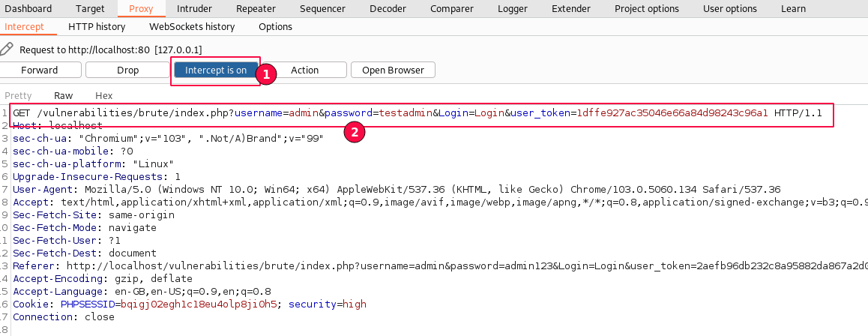
Task: Click the GET request line in editor
Action: click(x=417, y=113)
